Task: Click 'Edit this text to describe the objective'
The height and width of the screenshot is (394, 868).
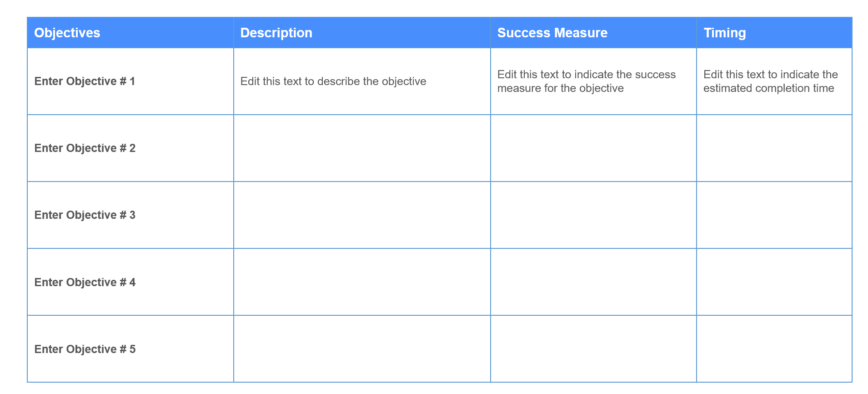Action: coord(333,81)
